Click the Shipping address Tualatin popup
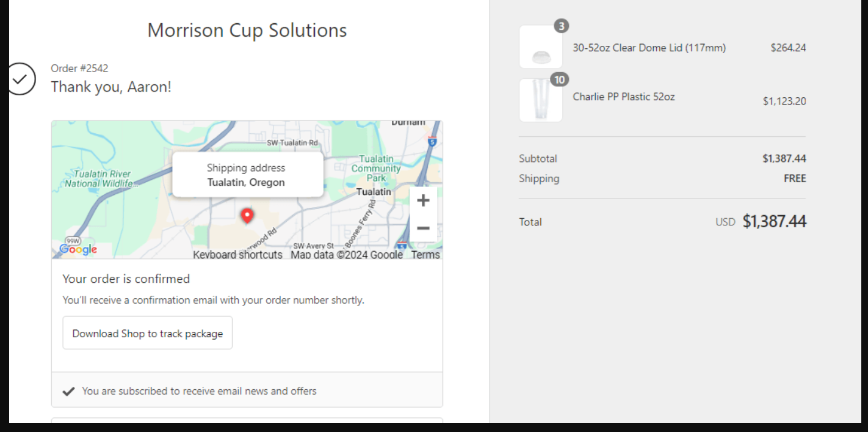868x432 pixels. [x=247, y=175]
